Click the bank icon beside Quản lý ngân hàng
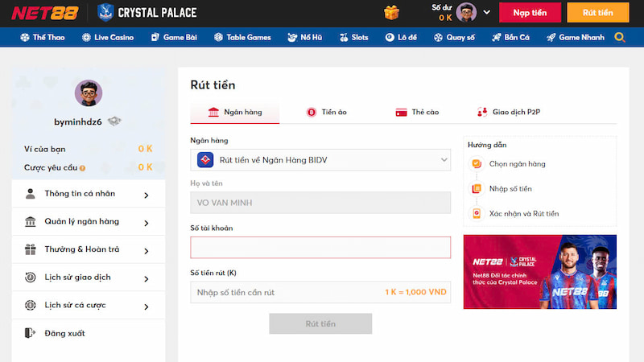Viewport: 644px width, 362px height. (x=30, y=222)
